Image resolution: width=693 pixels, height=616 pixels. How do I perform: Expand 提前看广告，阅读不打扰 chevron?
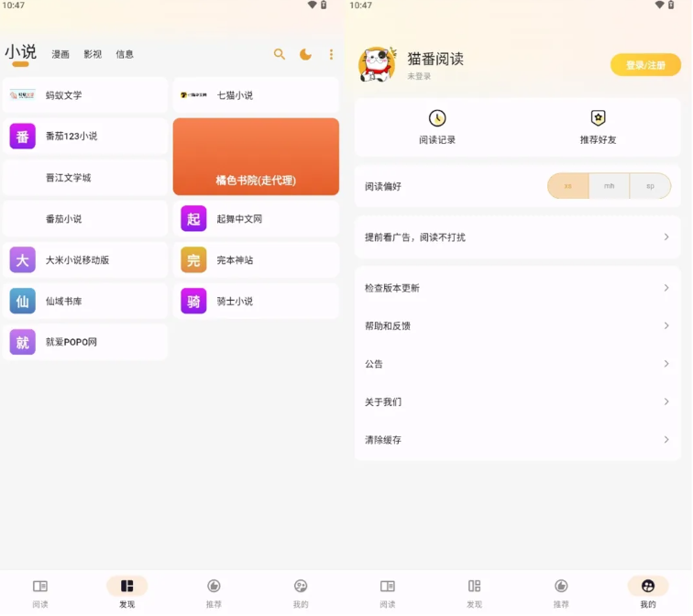click(x=666, y=237)
